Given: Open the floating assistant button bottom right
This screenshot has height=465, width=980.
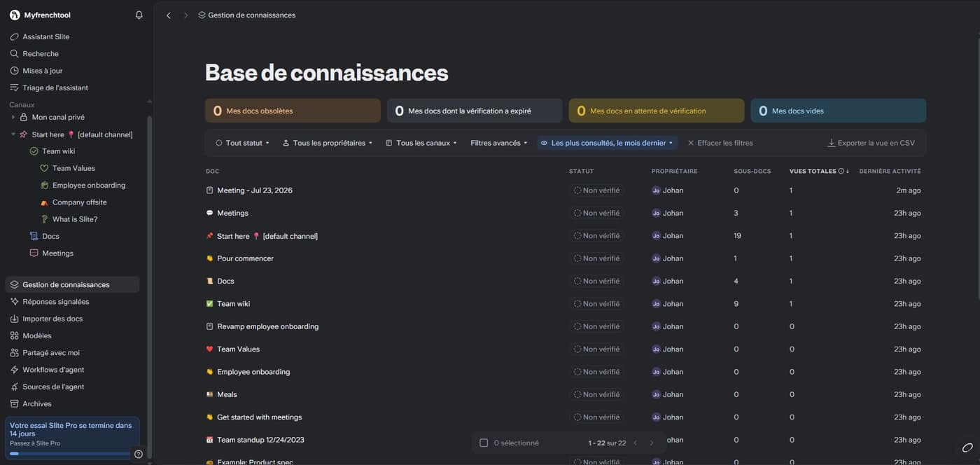Looking at the screenshot, I should pyautogui.click(x=967, y=447).
